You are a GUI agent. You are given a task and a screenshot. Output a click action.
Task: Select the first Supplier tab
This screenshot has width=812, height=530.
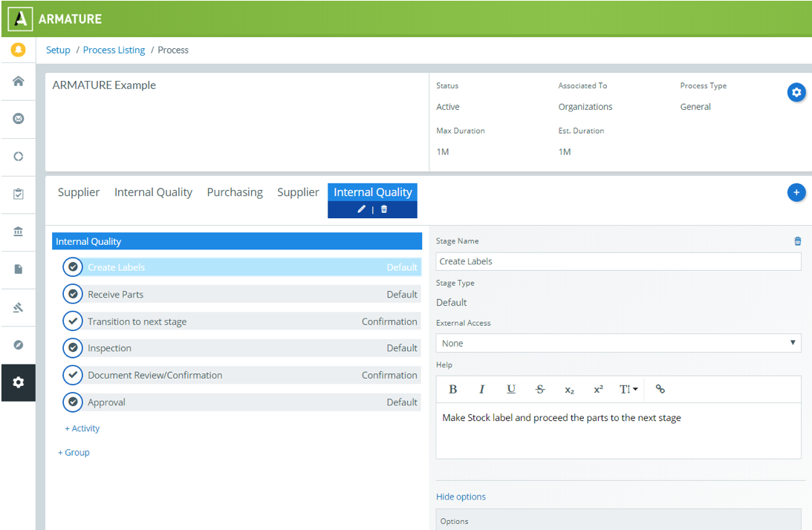click(x=79, y=192)
